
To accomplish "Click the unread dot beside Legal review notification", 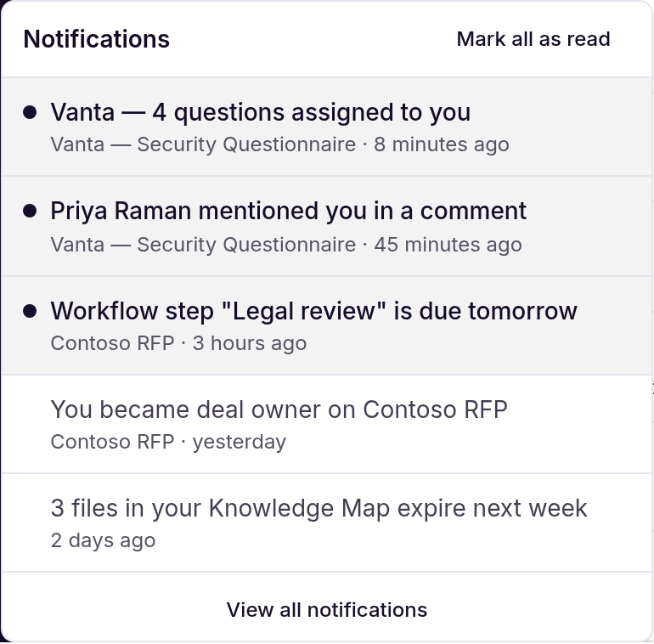I will tap(30, 311).
